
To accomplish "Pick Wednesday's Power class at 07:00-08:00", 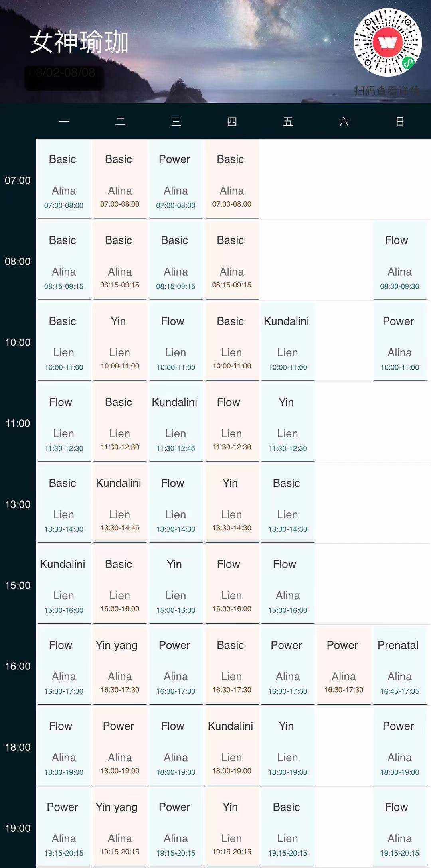I will (x=176, y=179).
